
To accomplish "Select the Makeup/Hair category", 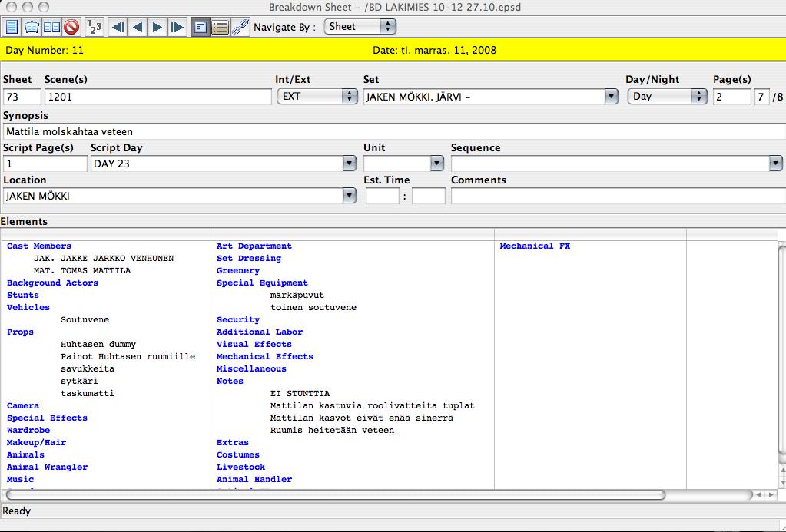I will (x=36, y=442).
